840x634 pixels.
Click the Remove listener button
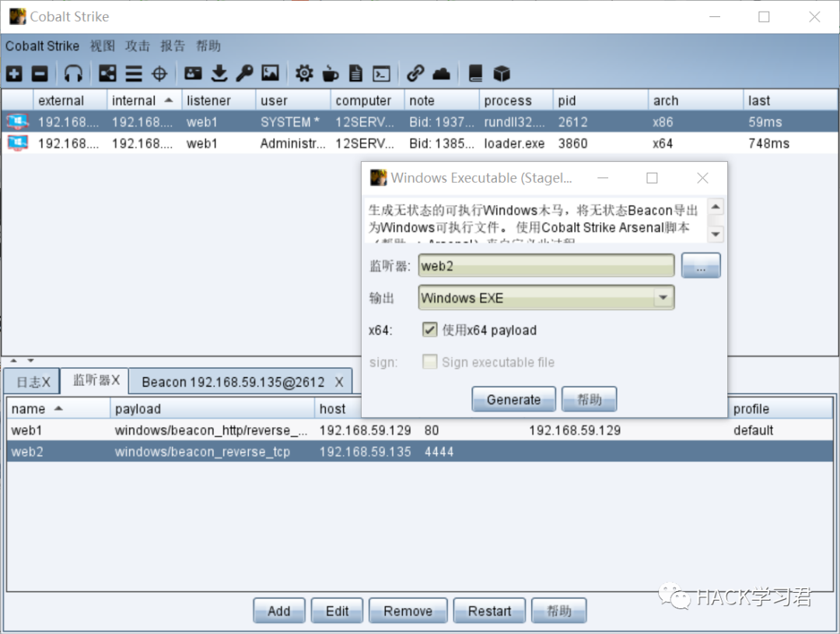(408, 611)
